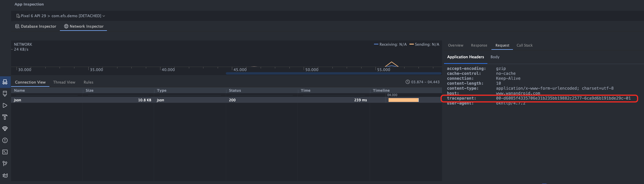Sort by the Type column header

point(190,91)
